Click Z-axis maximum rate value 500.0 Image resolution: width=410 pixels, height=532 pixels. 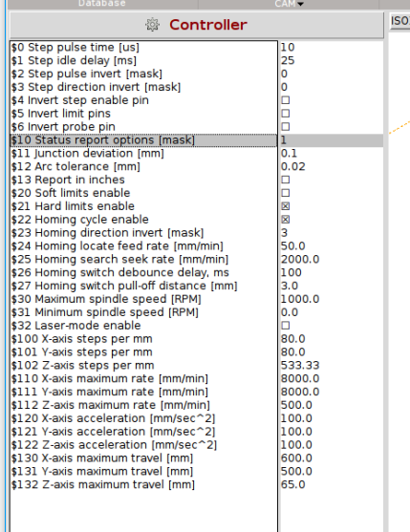tap(296, 405)
